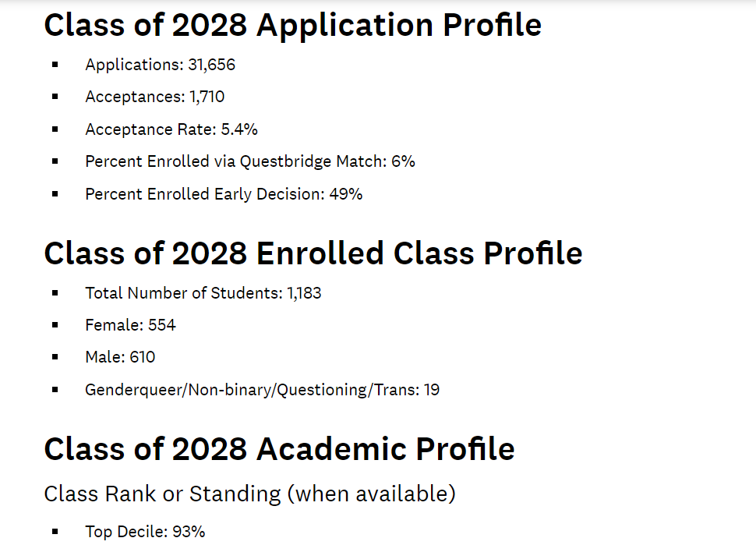Screen dimensions: 756x545
Task: Click the Class of 2028 Academic Profile heading
Action: pos(279,449)
